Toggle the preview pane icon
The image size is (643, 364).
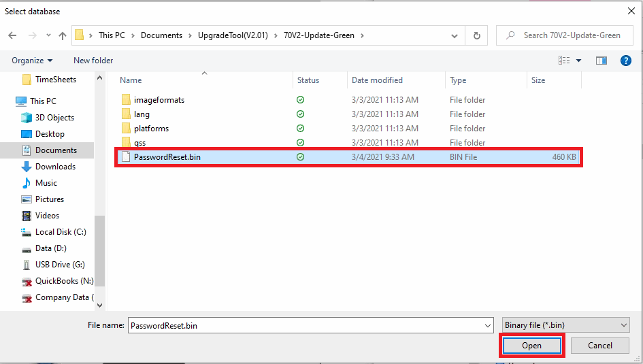(601, 61)
